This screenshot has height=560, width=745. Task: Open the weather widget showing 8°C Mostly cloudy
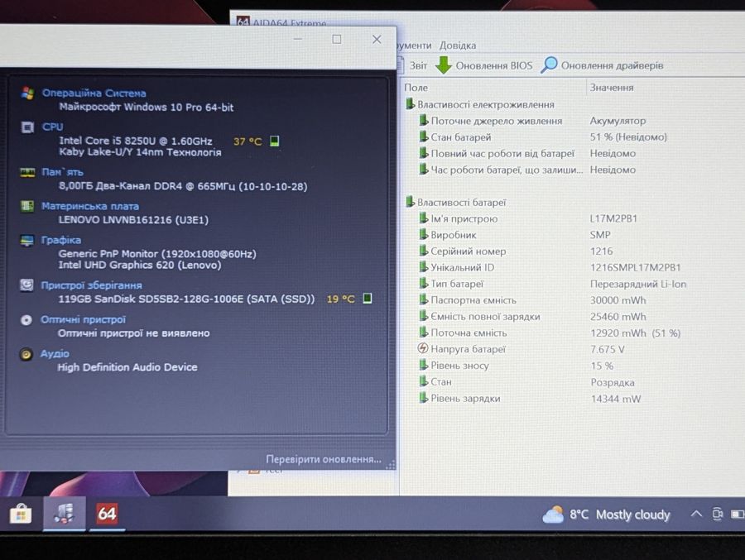pyautogui.click(x=607, y=515)
